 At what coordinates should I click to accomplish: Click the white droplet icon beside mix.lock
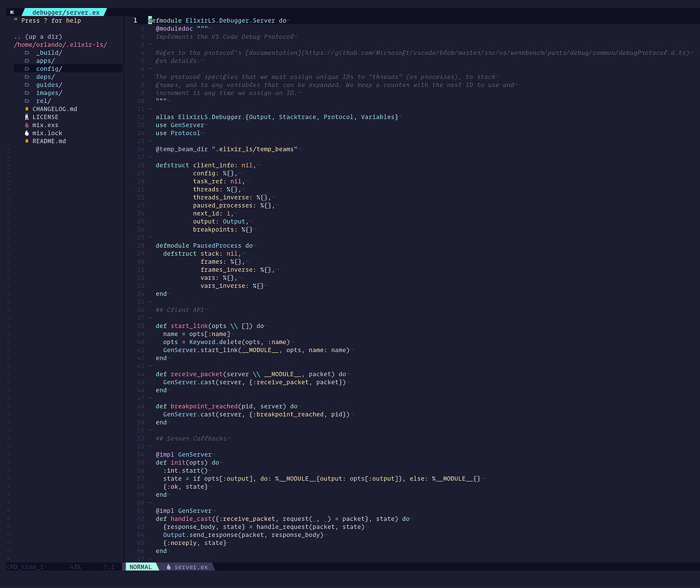pyautogui.click(x=26, y=133)
